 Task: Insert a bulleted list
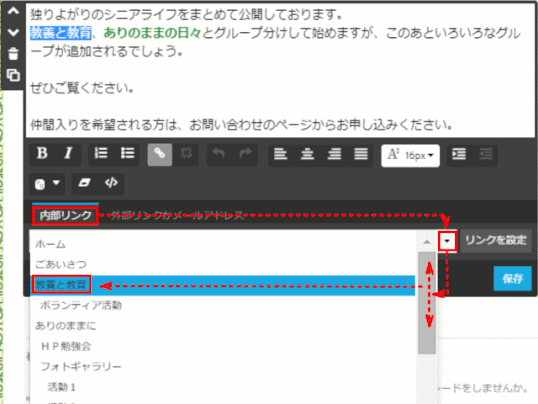coord(127,153)
